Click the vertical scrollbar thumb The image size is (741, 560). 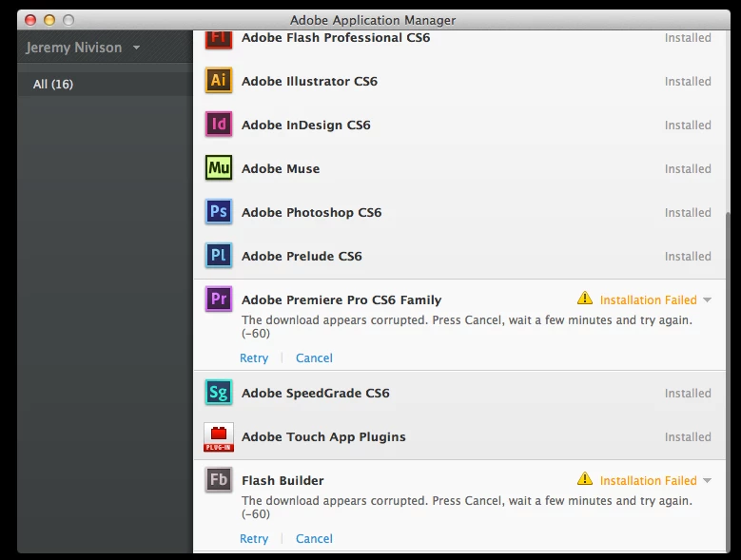tap(728, 380)
